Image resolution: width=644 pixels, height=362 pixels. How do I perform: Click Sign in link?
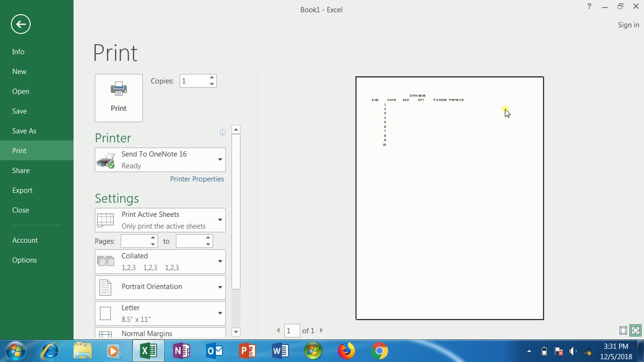tap(628, 25)
